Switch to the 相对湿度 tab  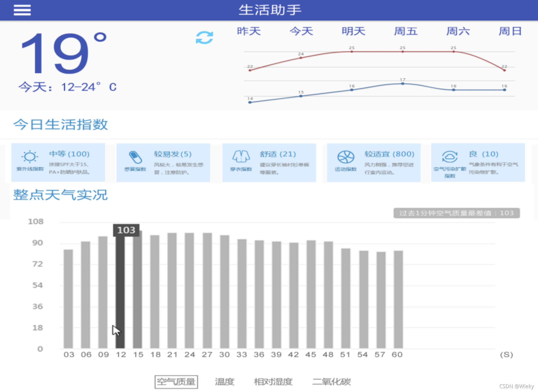(x=273, y=382)
